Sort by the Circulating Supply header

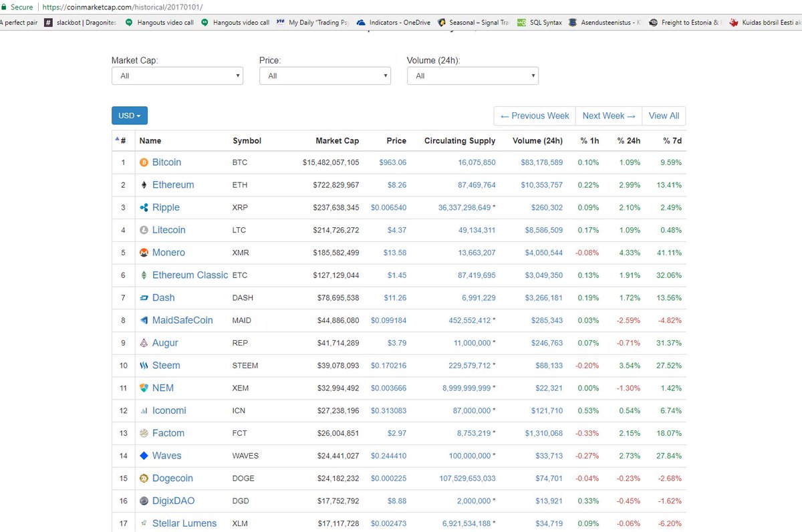coord(460,141)
